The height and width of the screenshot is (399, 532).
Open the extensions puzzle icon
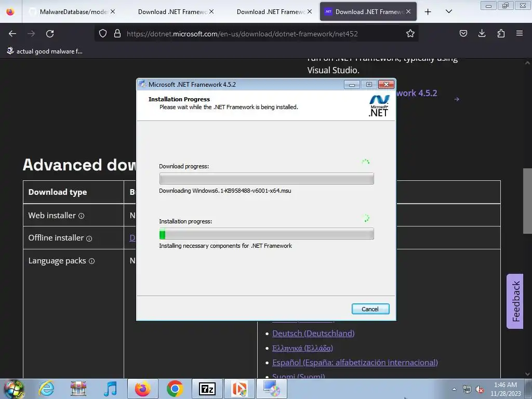[501, 33]
